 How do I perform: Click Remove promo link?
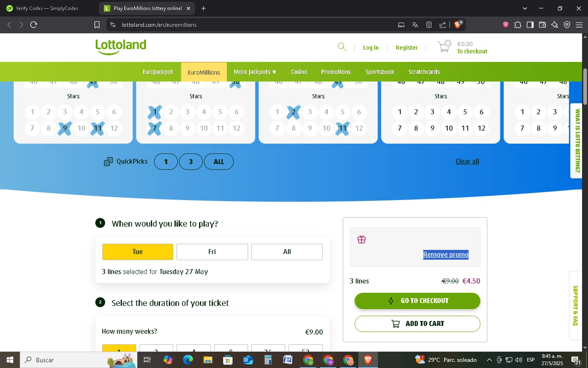pyautogui.click(x=446, y=255)
